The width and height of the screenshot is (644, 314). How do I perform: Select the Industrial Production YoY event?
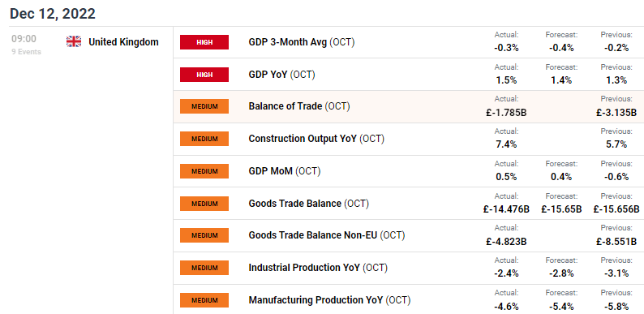408,268
